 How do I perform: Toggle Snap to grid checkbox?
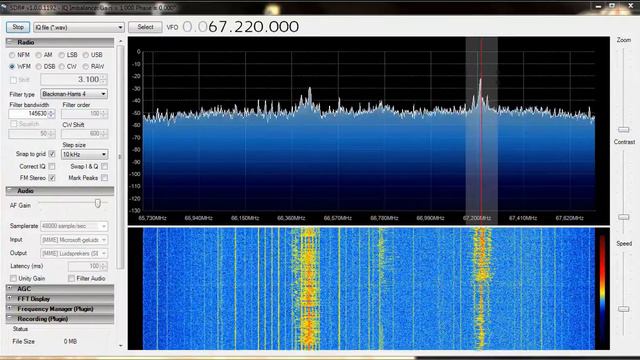(x=52, y=154)
